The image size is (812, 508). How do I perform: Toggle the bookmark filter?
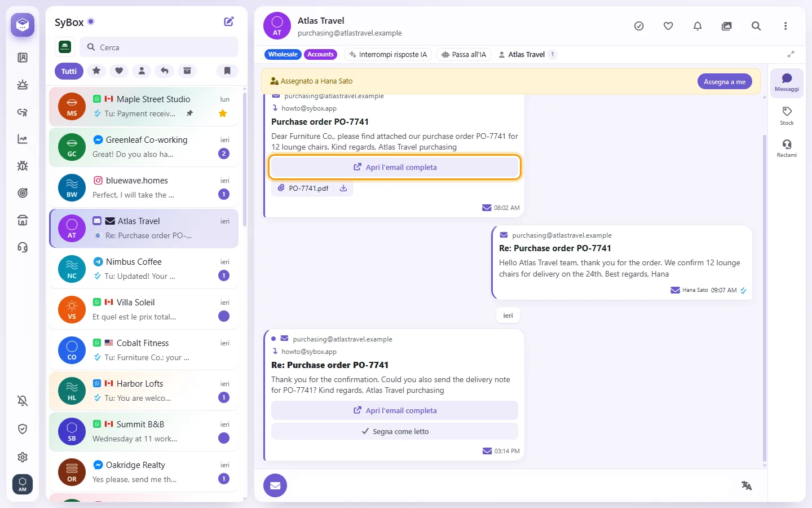[x=227, y=71]
